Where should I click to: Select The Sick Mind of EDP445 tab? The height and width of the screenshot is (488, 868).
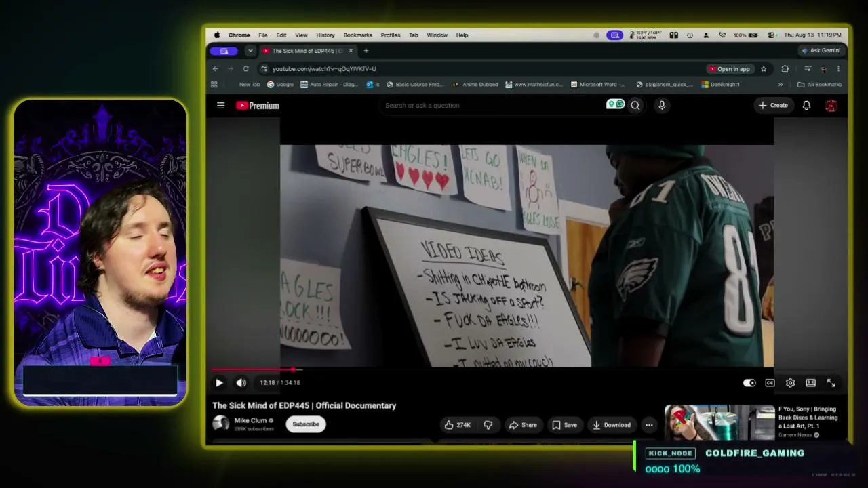click(x=308, y=51)
